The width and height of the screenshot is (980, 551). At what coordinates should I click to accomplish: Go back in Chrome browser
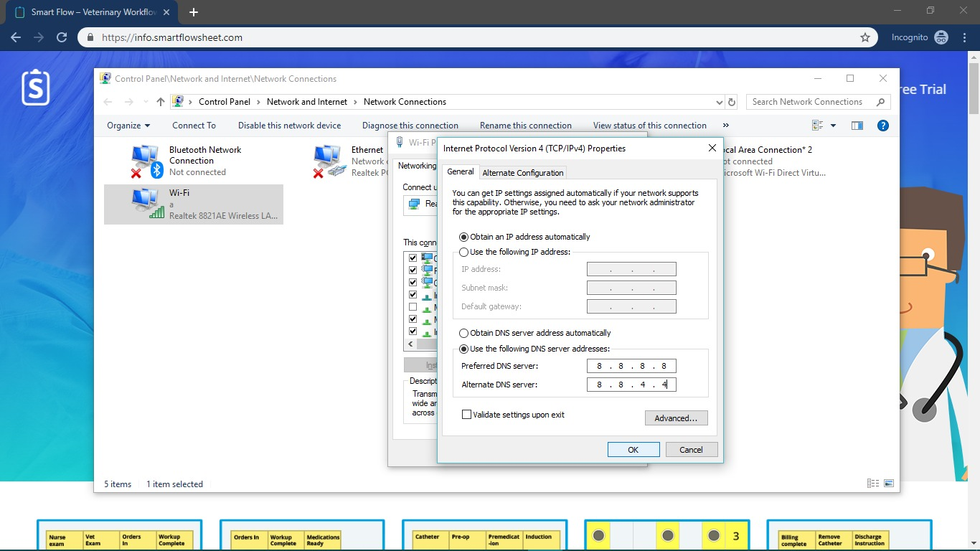point(16,37)
